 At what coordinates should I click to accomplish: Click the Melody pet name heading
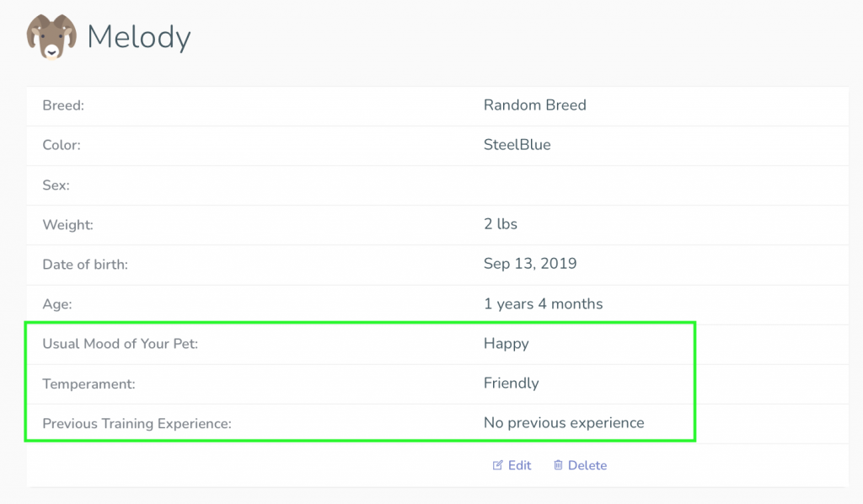tap(139, 37)
